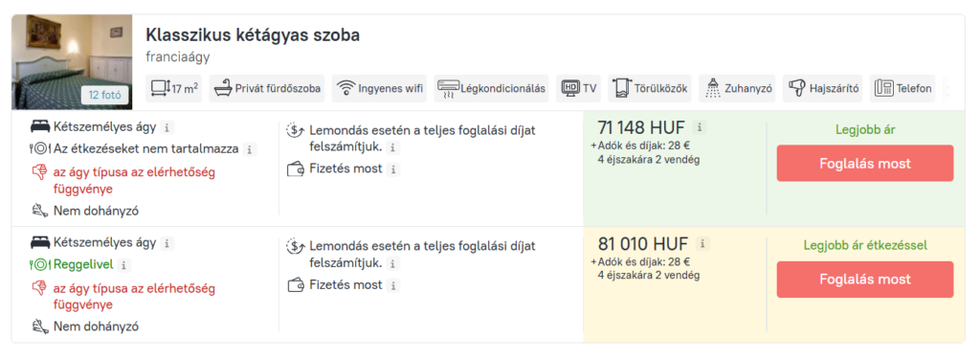Click the Privát fürdőszoba bathtub icon

pyautogui.click(x=222, y=88)
